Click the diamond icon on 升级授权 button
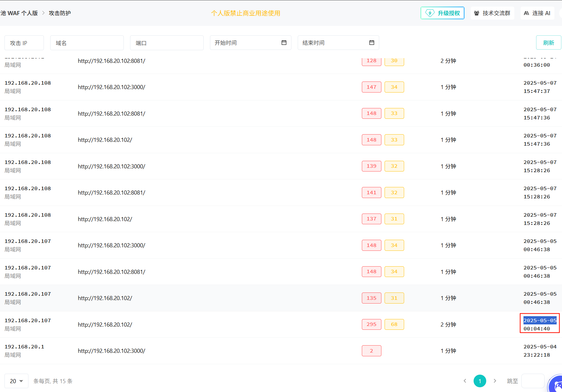This screenshot has height=392, width=562. click(x=430, y=13)
